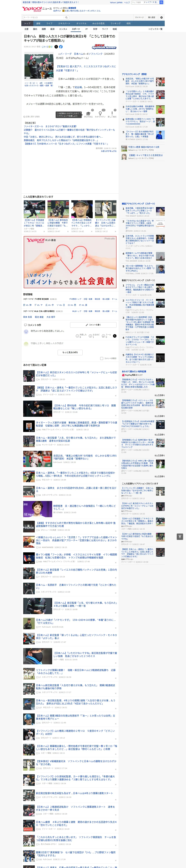The height and width of the screenshot is (868, 186).
Task: Play the video thumbnail with 5:25 duration
Action: [160, 288]
